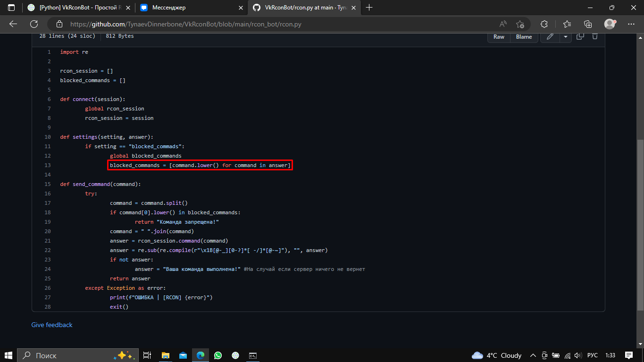Viewport: 644px width, 362px height.
Task: Open the Give feedback link
Action: point(52,325)
